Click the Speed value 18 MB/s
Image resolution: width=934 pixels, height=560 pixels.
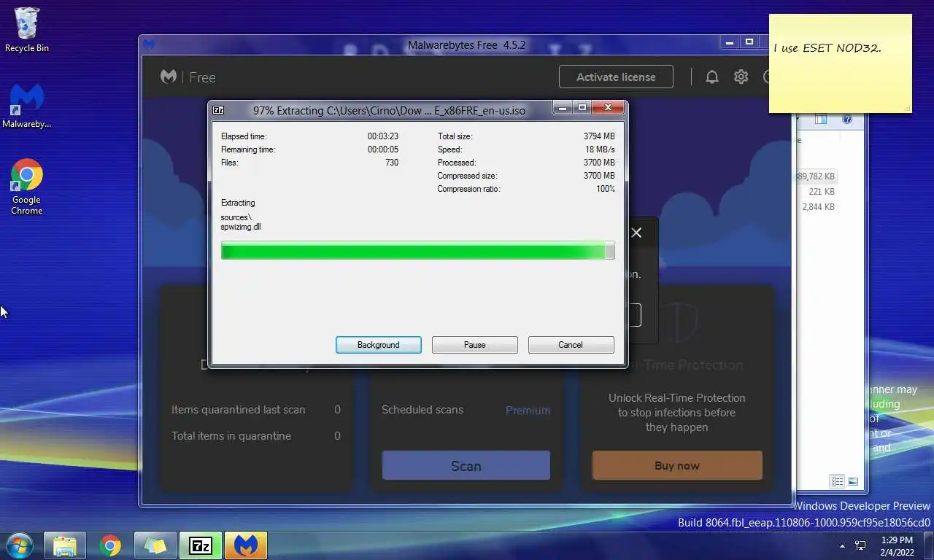point(600,149)
